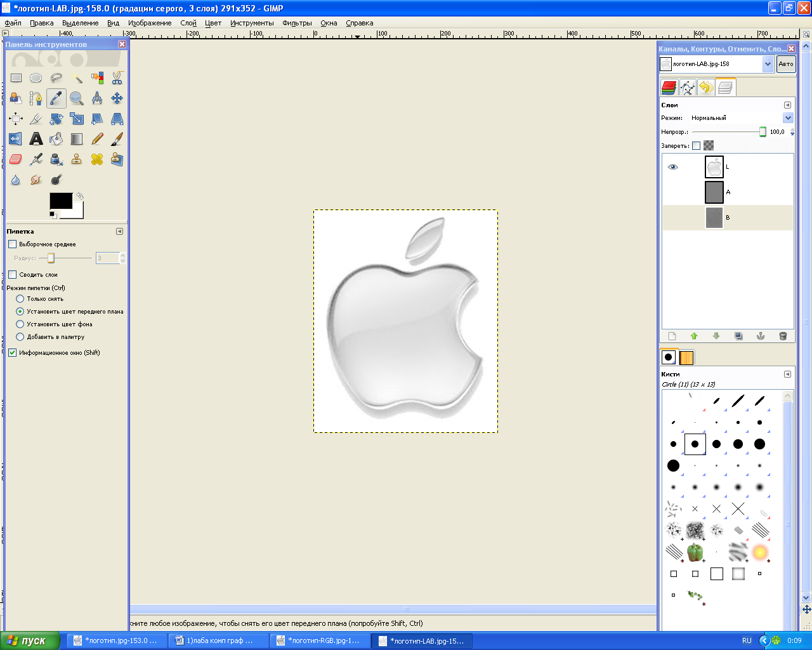The height and width of the screenshot is (650, 812).
Task: Choose 'Установить цвет переднего плана' radio option
Action: pyautogui.click(x=20, y=311)
